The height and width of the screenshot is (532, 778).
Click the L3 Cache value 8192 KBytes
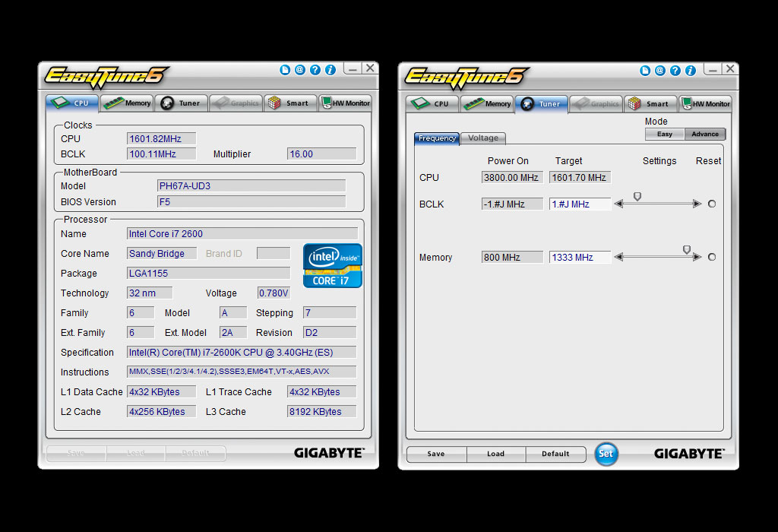321,412
